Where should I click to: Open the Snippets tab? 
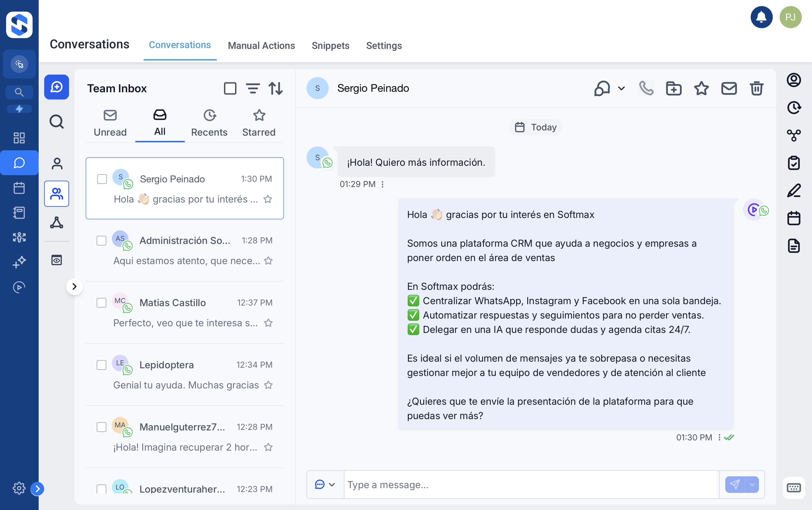pos(331,46)
